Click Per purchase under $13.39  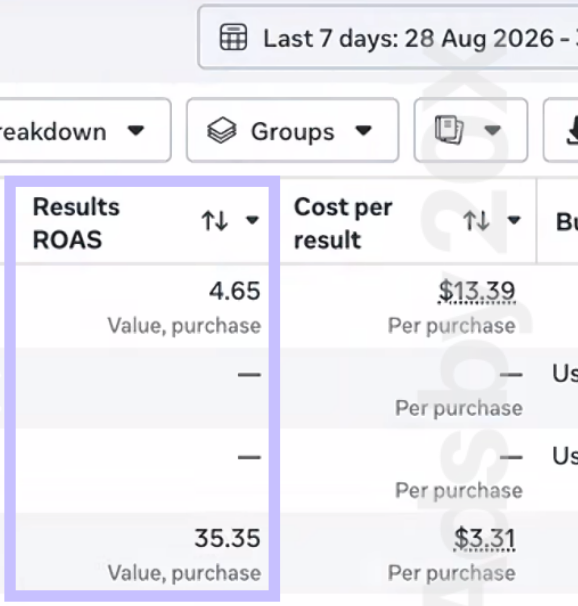[x=452, y=325]
